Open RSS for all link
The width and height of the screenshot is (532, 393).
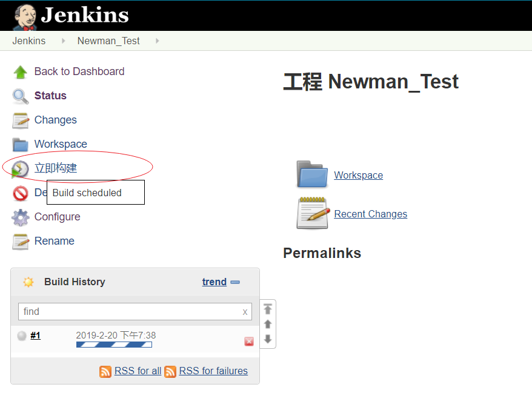point(138,371)
